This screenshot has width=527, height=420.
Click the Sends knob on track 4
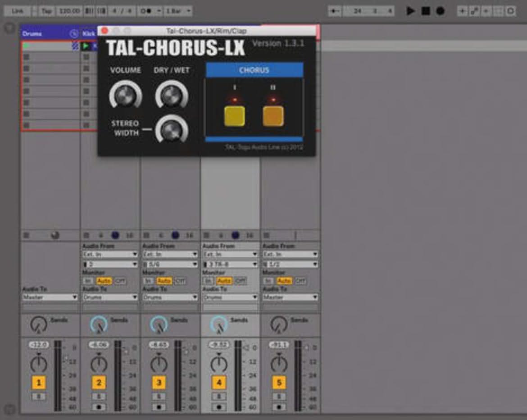tap(219, 324)
